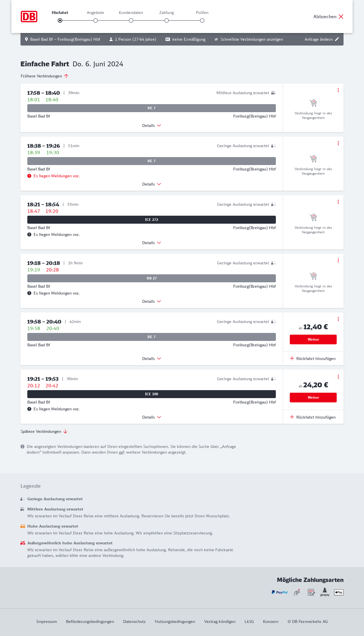The height and width of the screenshot is (636, 364).
Task: Click the DB logo
Action: point(29,17)
